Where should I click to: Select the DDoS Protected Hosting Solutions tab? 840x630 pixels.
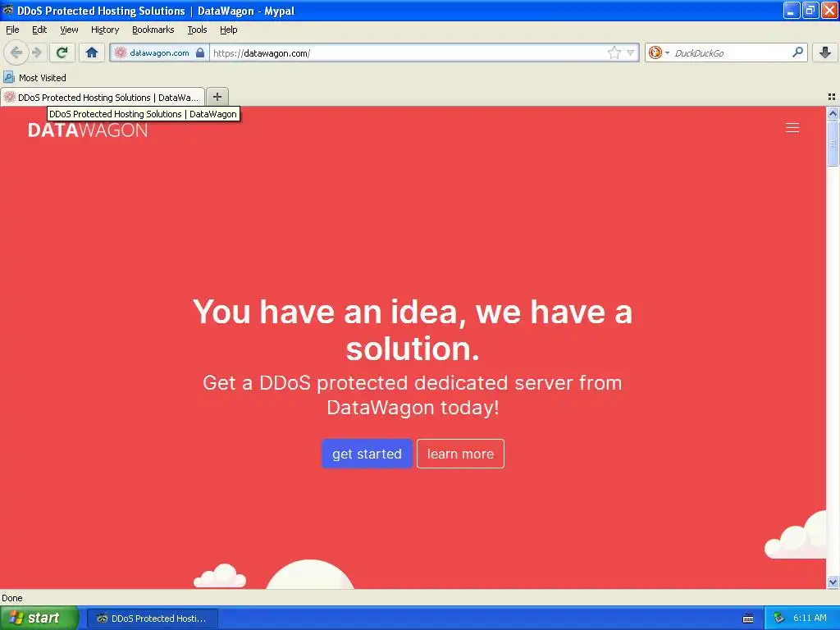click(103, 97)
